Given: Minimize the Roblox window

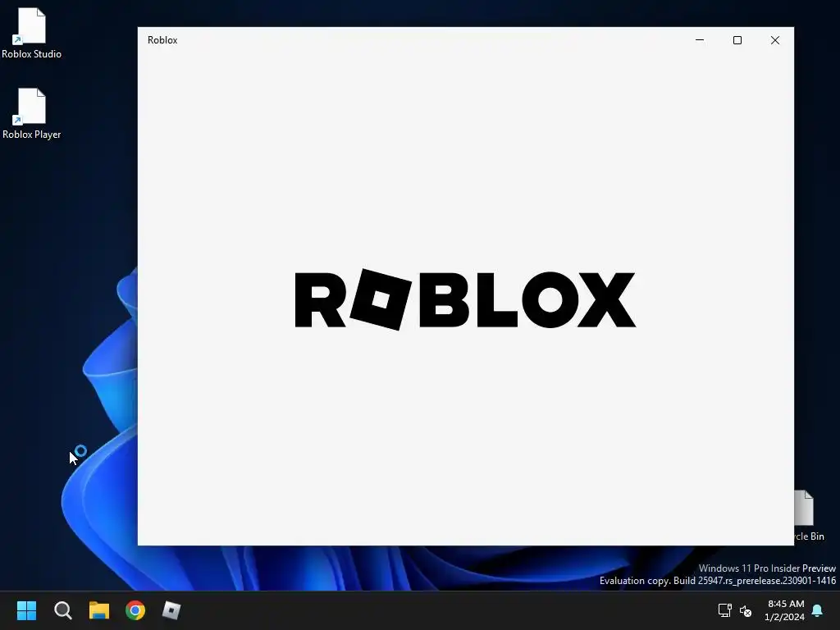Looking at the screenshot, I should 700,40.
